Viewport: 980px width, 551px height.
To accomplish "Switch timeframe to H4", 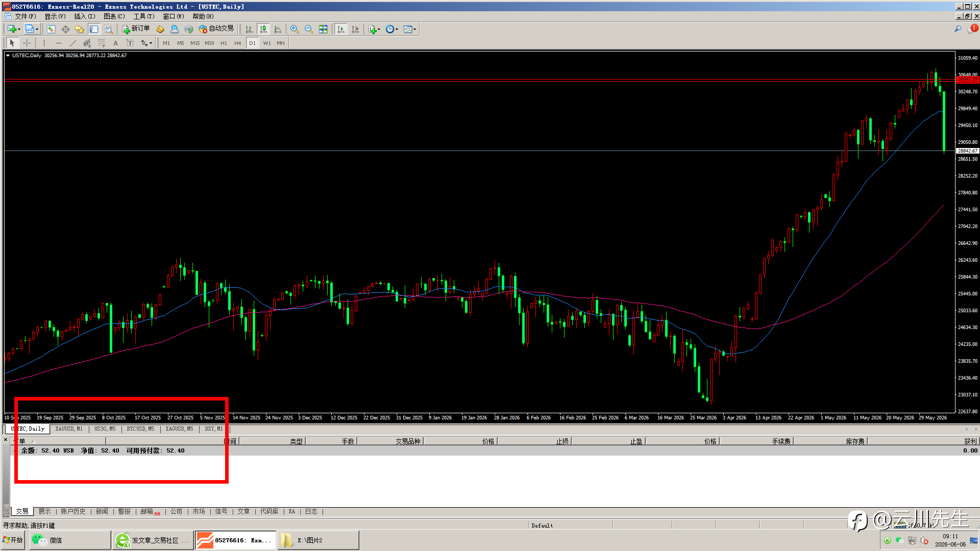I will (238, 43).
